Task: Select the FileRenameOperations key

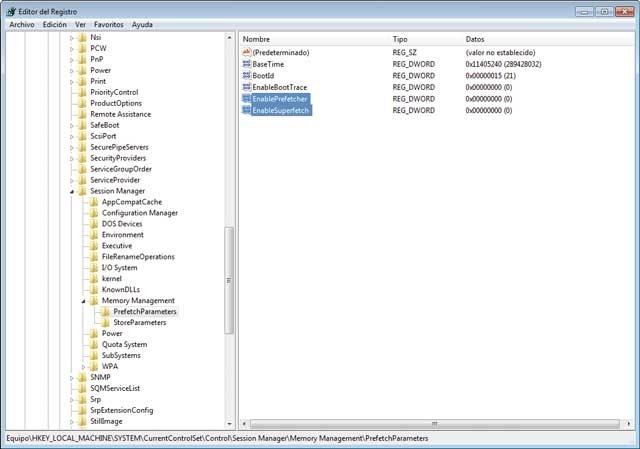Action: coord(138,257)
